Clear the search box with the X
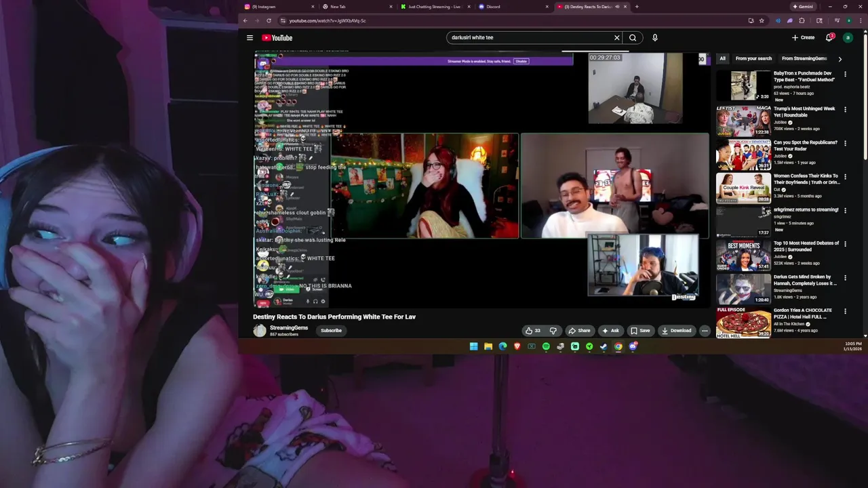The height and width of the screenshot is (488, 868). coord(616,38)
